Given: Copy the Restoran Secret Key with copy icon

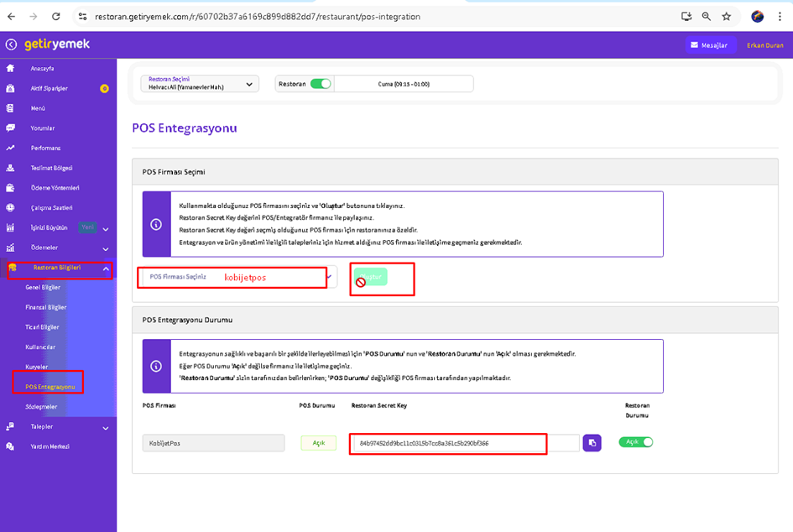Looking at the screenshot, I should click(592, 443).
